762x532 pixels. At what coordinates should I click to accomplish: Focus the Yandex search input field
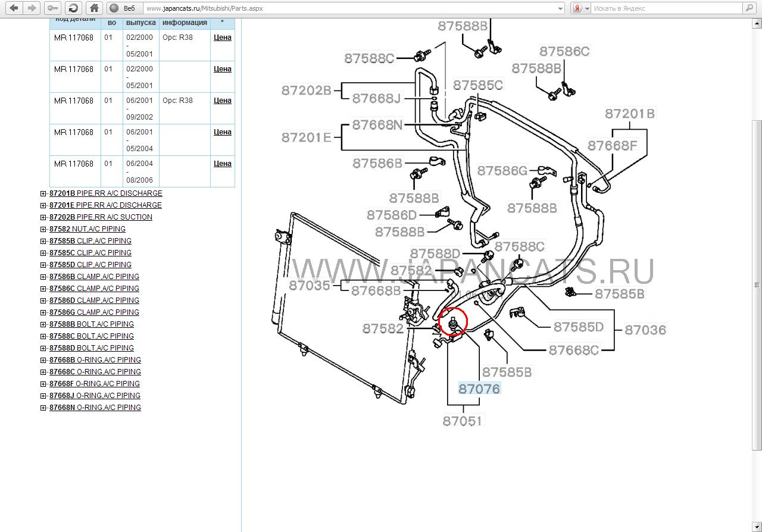point(667,8)
